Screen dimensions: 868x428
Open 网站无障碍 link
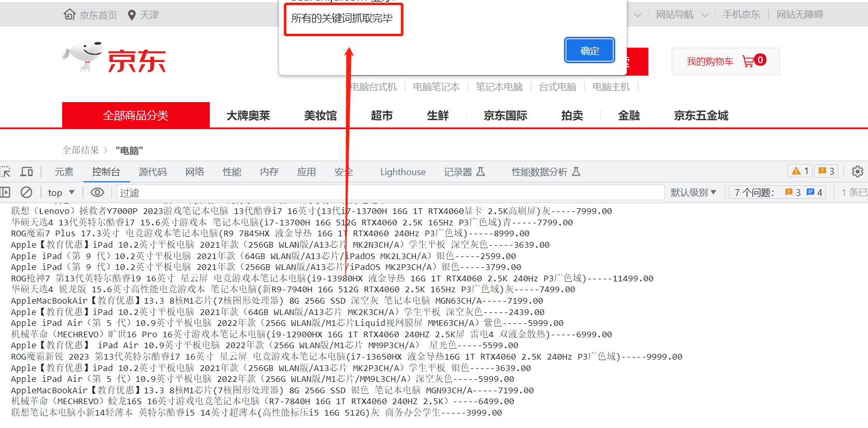[800, 15]
